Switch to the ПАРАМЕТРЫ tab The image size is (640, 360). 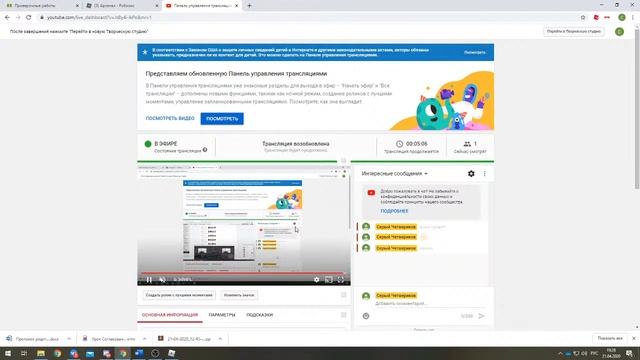pos(222,315)
